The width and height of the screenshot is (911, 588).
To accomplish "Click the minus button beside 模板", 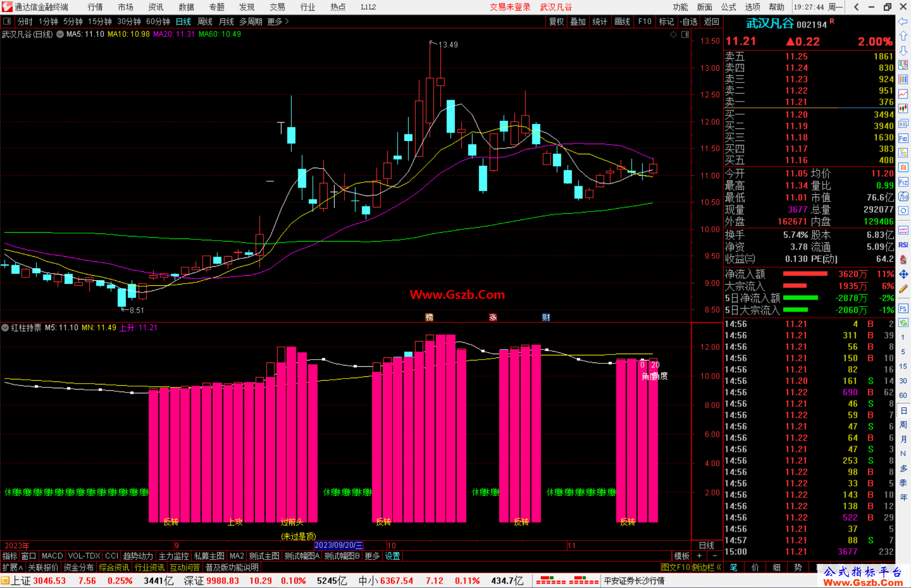I will [714, 556].
